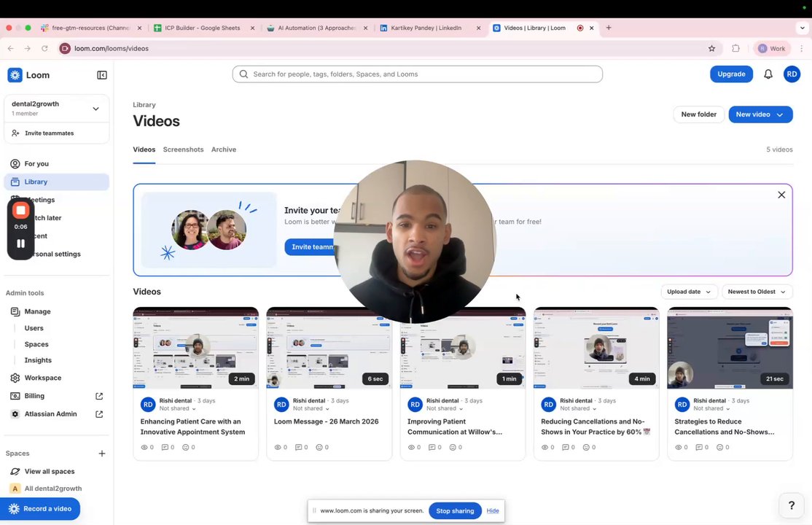Viewport: 812px width, 525px height.
Task: Open browser extensions puzzle icon
Action: (x=736, y=48)
